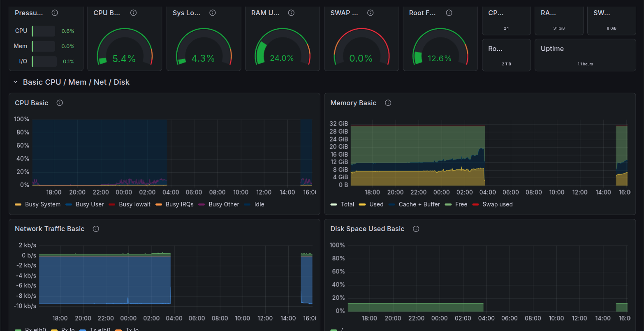This screenshot has width=644, height=331.
Task: Open the Swap used legend color swatch
Action: coord(475,204)
